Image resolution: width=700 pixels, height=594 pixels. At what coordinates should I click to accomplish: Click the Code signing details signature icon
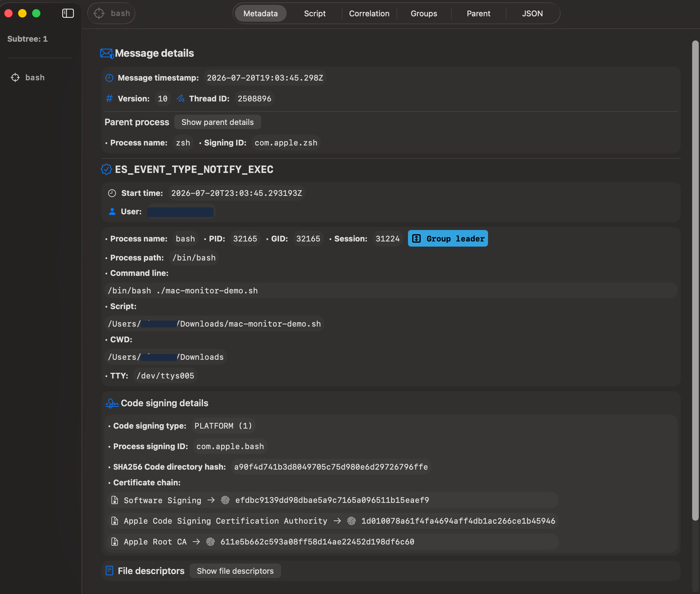(x=112, y=403)
